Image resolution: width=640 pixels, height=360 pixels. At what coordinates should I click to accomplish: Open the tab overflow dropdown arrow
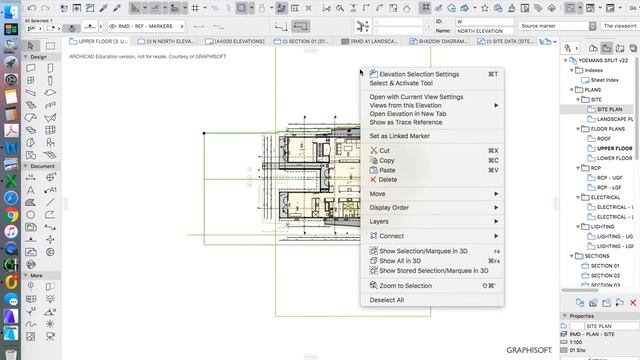[555, 42]
